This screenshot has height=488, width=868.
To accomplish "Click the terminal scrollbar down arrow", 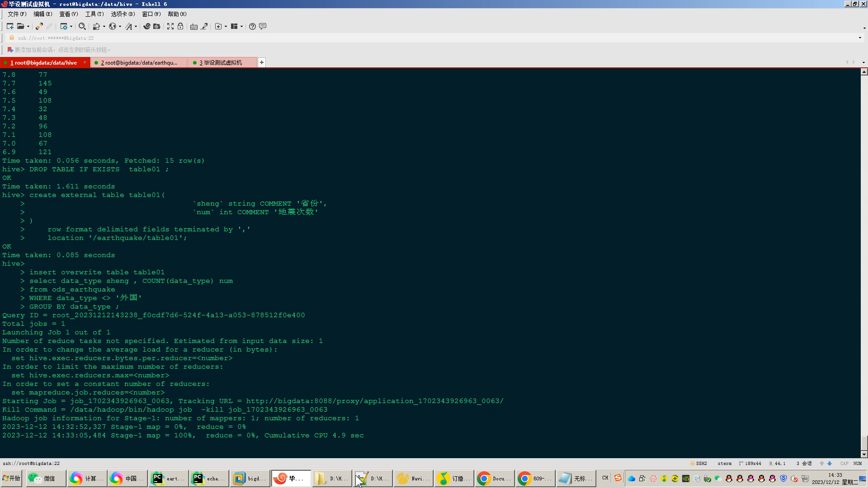I will [864, 454].
